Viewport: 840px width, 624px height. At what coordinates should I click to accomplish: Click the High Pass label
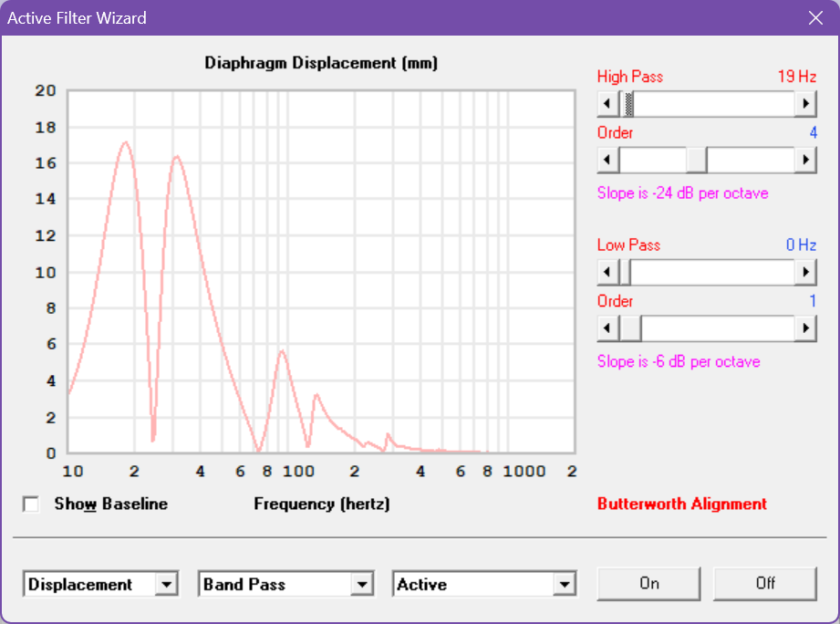[x=630, y=77]
